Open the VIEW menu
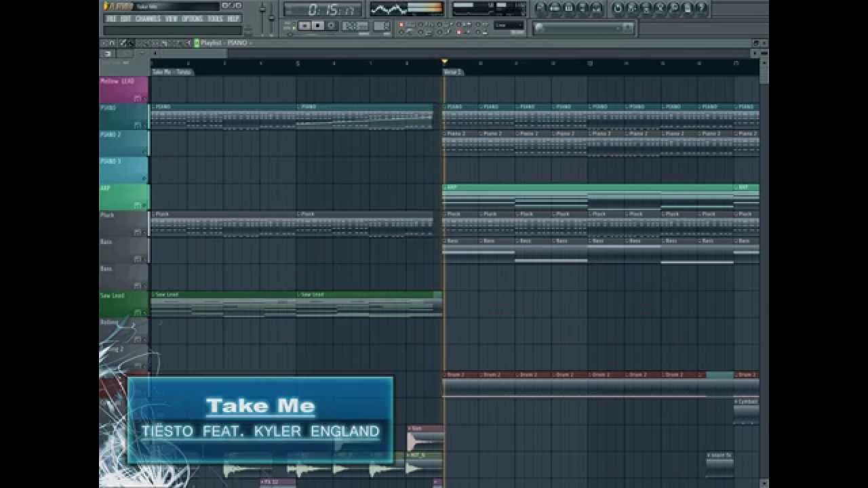This screenshot has height=488, width=868. tap(171, 18)
